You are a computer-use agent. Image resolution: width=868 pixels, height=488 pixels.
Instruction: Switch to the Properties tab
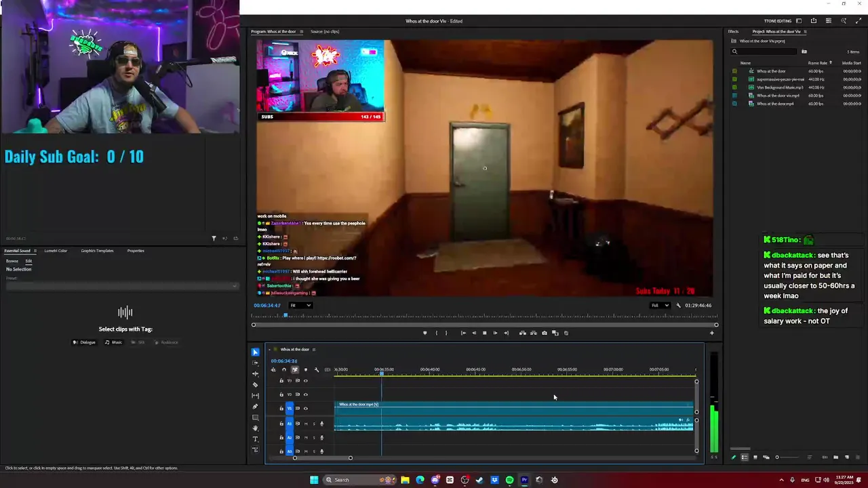pos(136,251)
